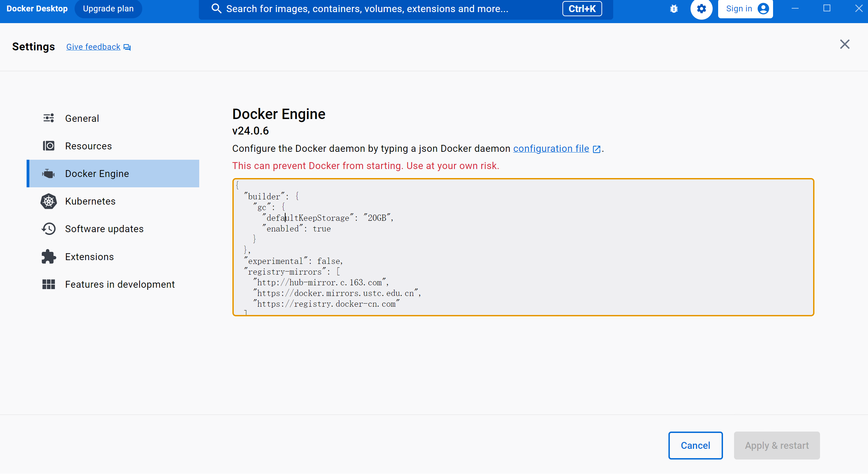This screenshot has width=868, height=474.
Task: Open the Docker daemon configuration file link
Action: 551,148
